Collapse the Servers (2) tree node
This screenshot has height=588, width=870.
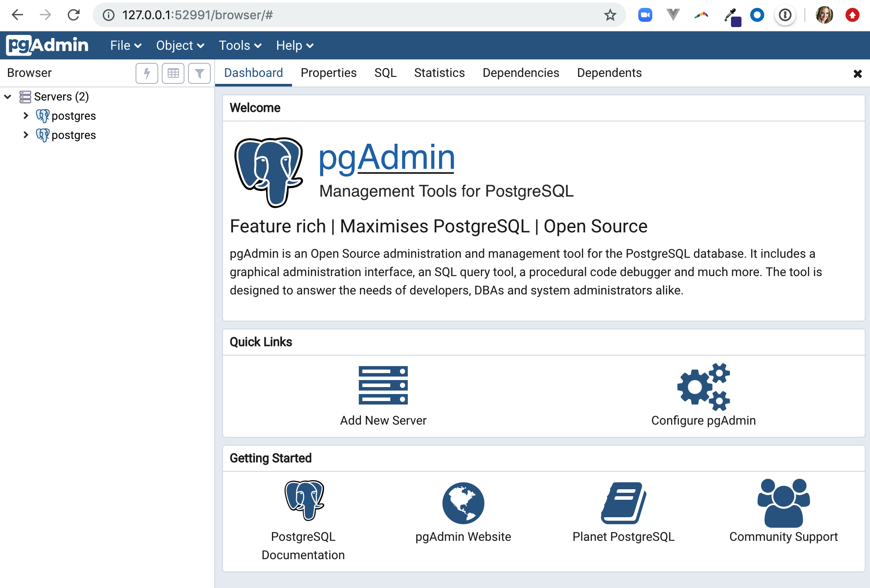click(8, 97)
